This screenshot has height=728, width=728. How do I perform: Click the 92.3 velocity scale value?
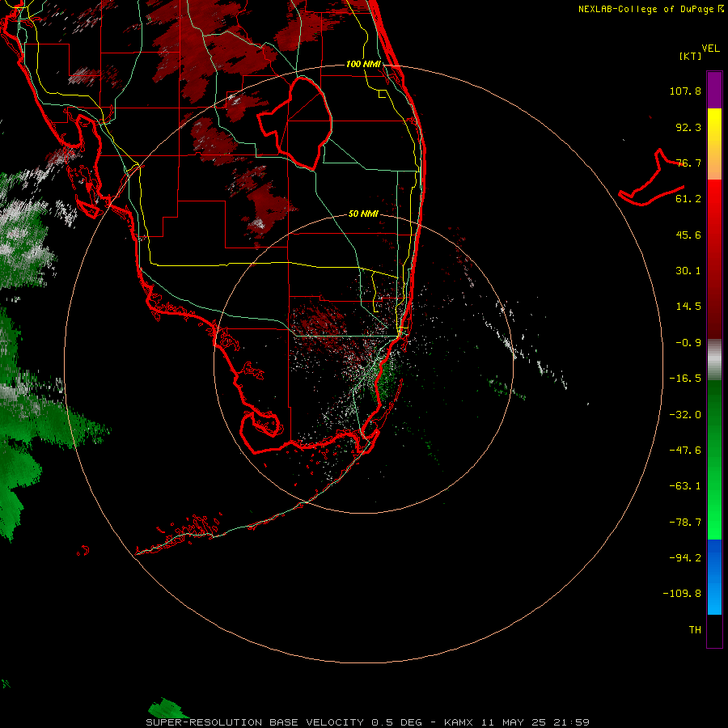point(688,127)
